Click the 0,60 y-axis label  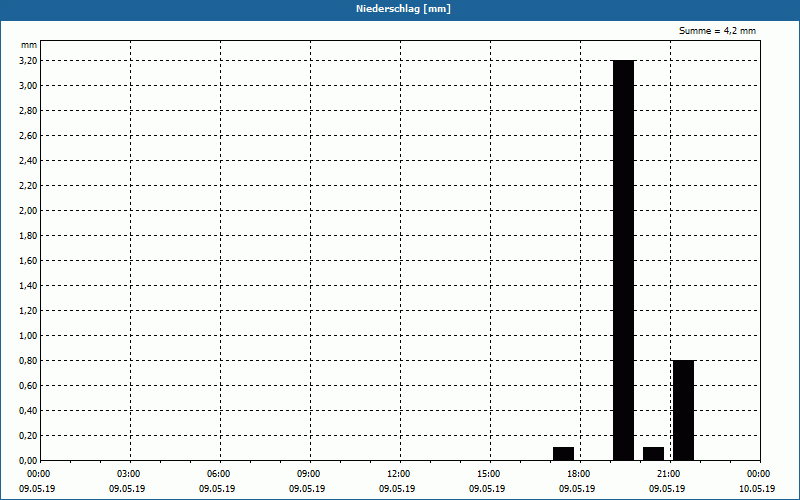pos(28,386)
